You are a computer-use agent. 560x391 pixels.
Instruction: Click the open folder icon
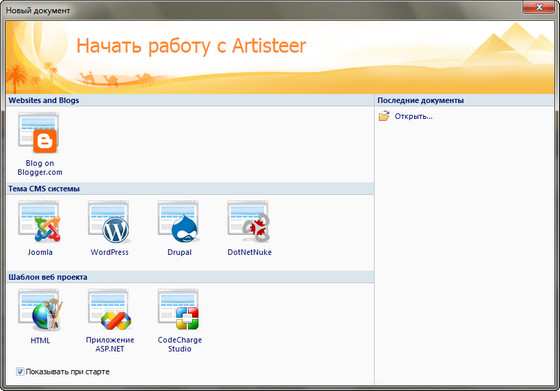(x=384, y=116)
